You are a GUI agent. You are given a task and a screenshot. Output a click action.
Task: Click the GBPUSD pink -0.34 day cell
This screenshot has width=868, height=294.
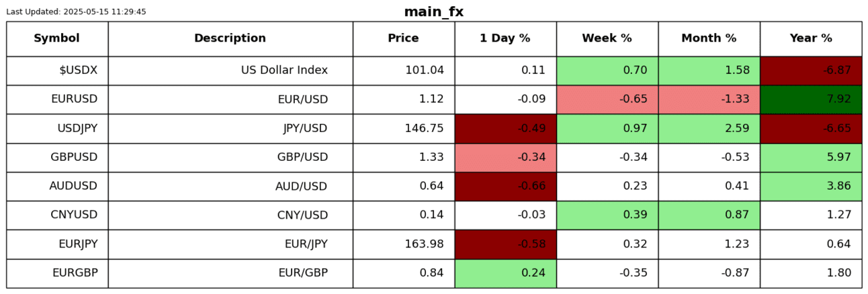point(505,157)
